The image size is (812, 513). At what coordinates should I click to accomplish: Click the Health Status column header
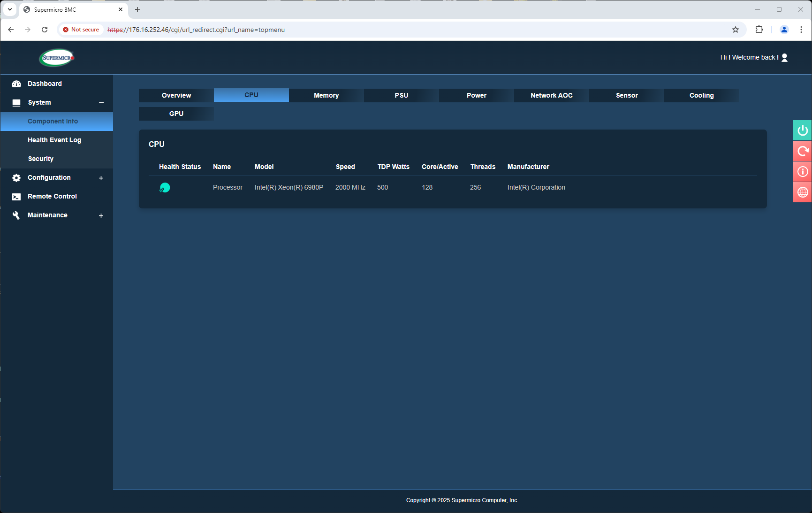coord(180,167)
